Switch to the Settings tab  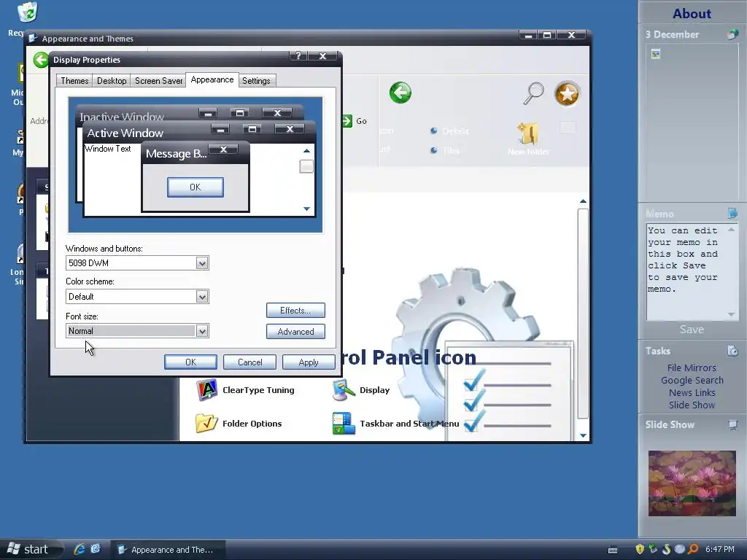click(256, 81)
